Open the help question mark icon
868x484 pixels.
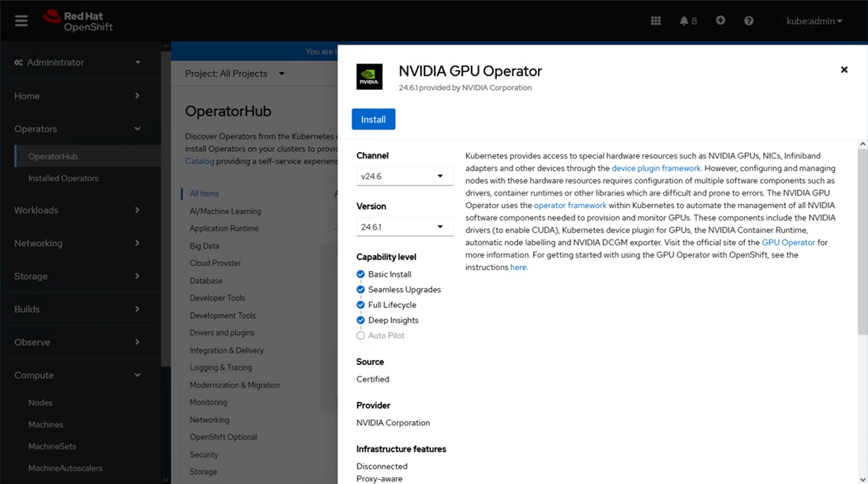pyautogui.click(x=748, y=21)
